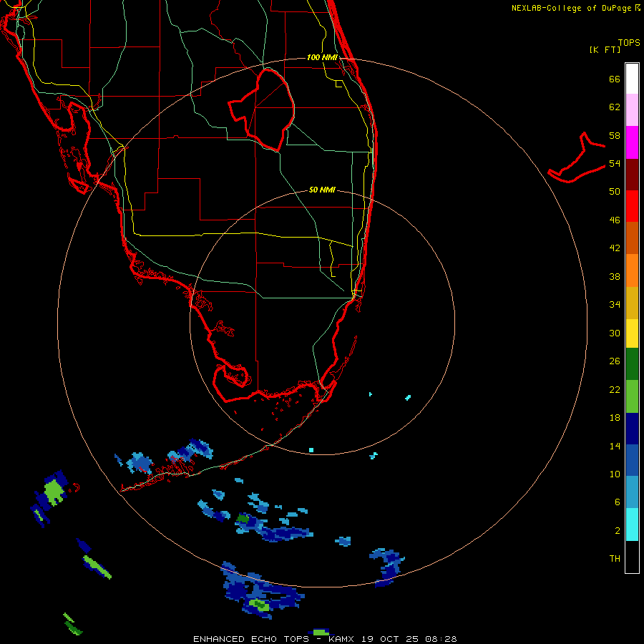Click the 08:28 timestamp

pos(441,639)
